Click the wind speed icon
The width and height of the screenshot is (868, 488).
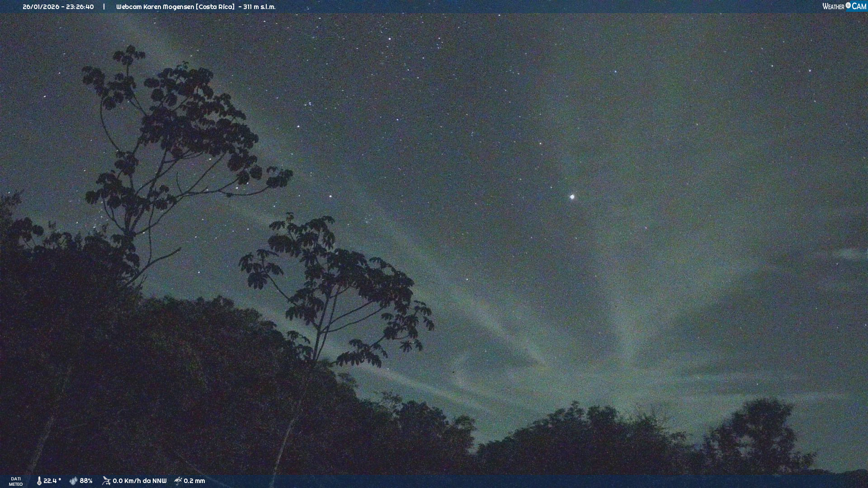pyautogui.click(x=106, y=481)
